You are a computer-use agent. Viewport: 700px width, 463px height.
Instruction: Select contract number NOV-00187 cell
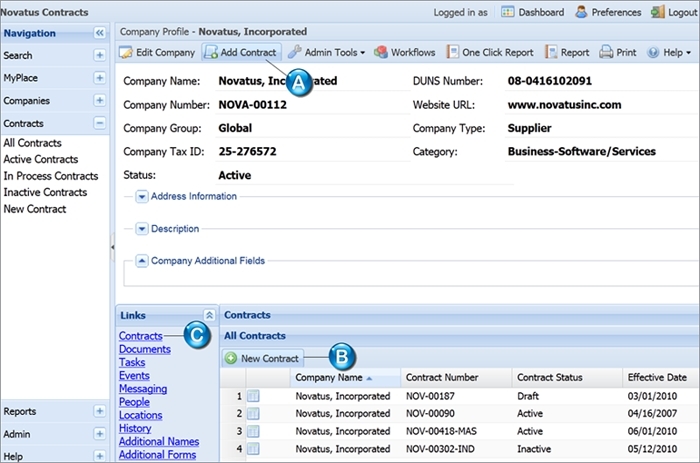pos(430,396)
